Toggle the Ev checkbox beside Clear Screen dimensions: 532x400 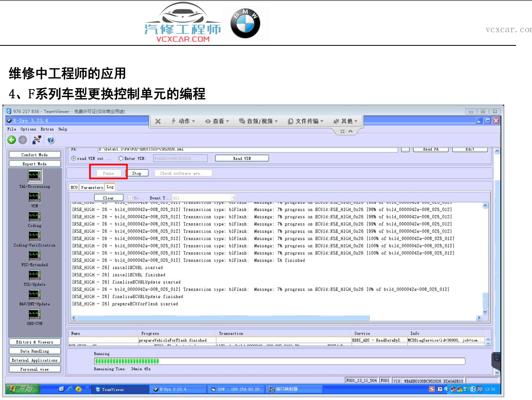click(130, 198)
